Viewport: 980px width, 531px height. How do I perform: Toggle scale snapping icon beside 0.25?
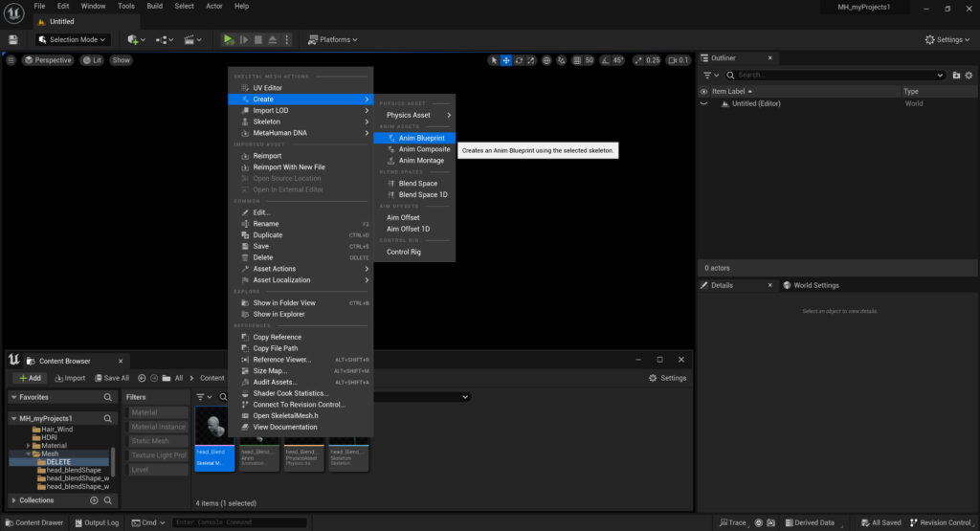(638, 60)
